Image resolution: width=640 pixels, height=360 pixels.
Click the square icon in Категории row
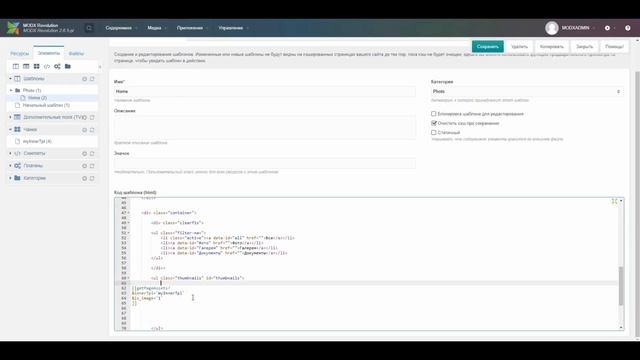(x=92, y=178)
